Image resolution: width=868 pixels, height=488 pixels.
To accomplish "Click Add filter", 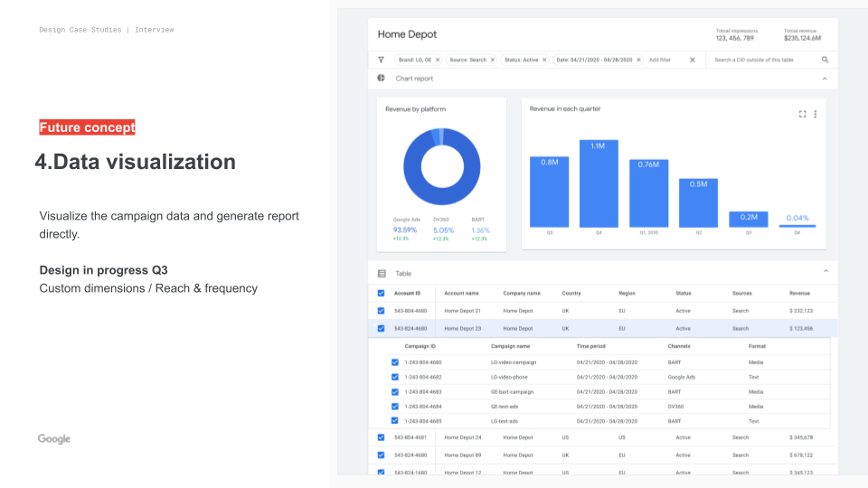I will pos(660,60).
